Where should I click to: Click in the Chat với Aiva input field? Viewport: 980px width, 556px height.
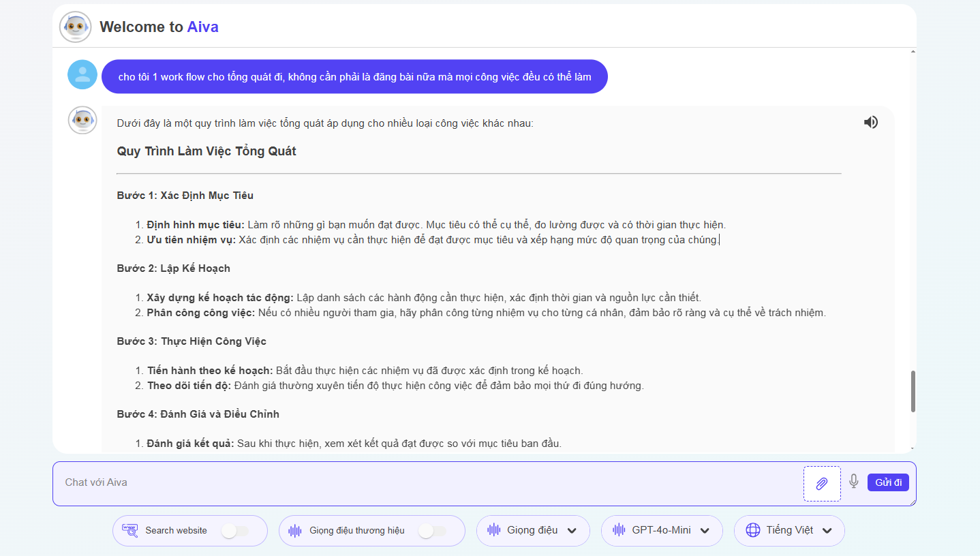[x=429, y=482]
